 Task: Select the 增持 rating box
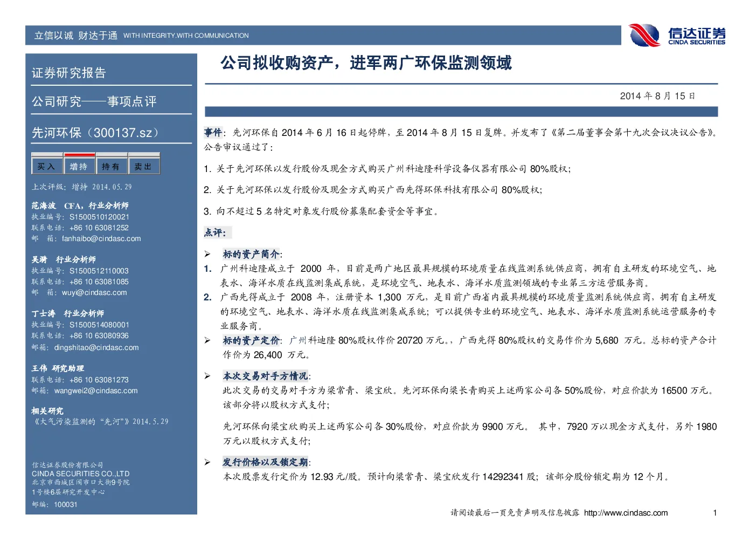[79, 164]
